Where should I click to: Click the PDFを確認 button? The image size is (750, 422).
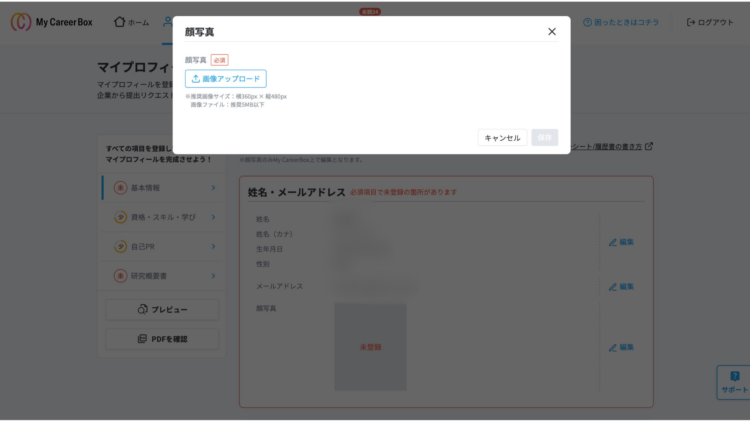point(162,339)
